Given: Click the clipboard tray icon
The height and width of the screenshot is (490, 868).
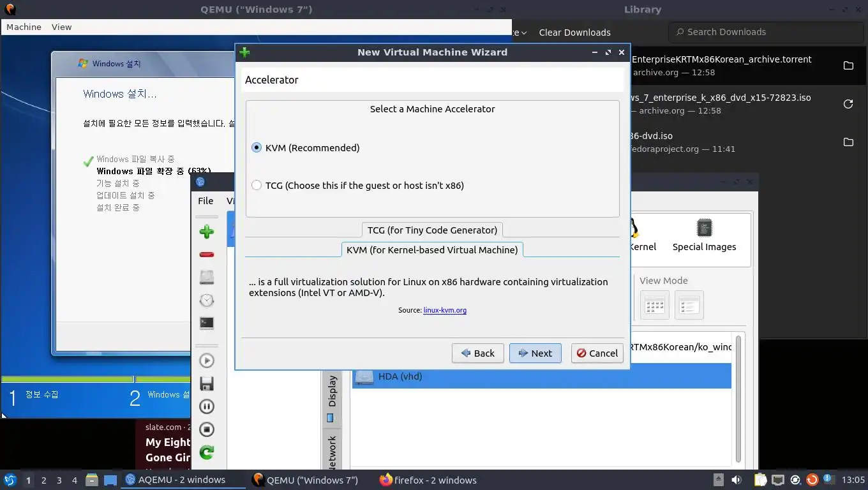Looking at the screenshot, I should tap(760, 480).
